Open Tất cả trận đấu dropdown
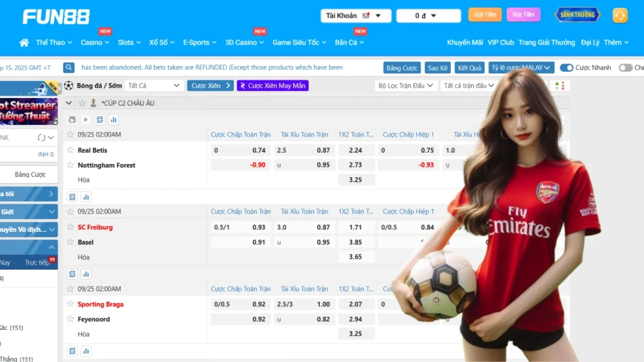 [469, 85]
